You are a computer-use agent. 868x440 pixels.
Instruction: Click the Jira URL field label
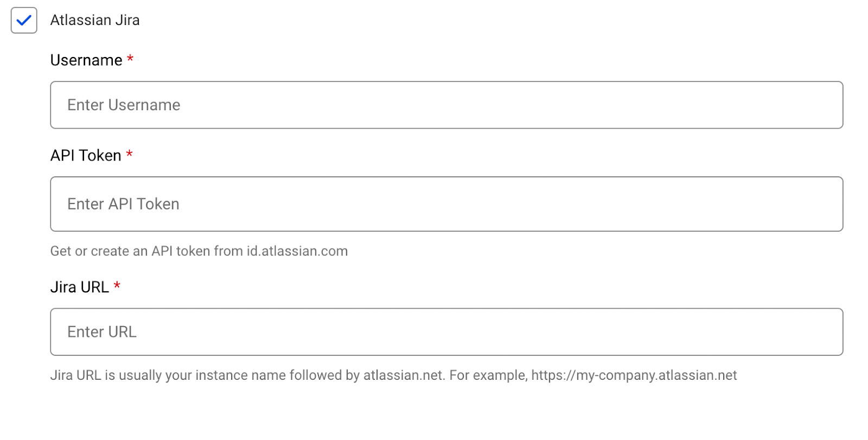(x=79, y=287)
